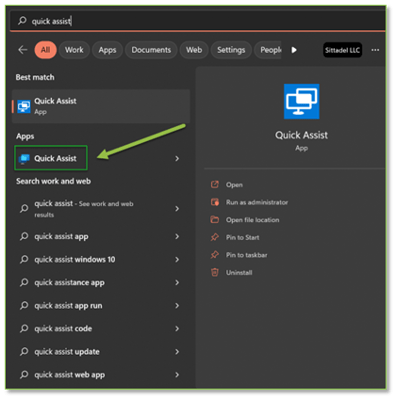Click the Sittadel LLC account button

point(342,50)
